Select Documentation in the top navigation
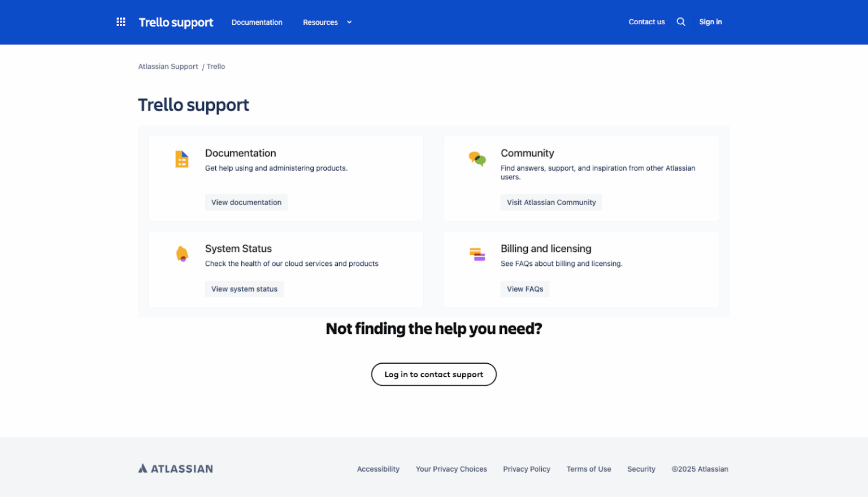Viewport: 868px width, 497px height. point(257,22)
